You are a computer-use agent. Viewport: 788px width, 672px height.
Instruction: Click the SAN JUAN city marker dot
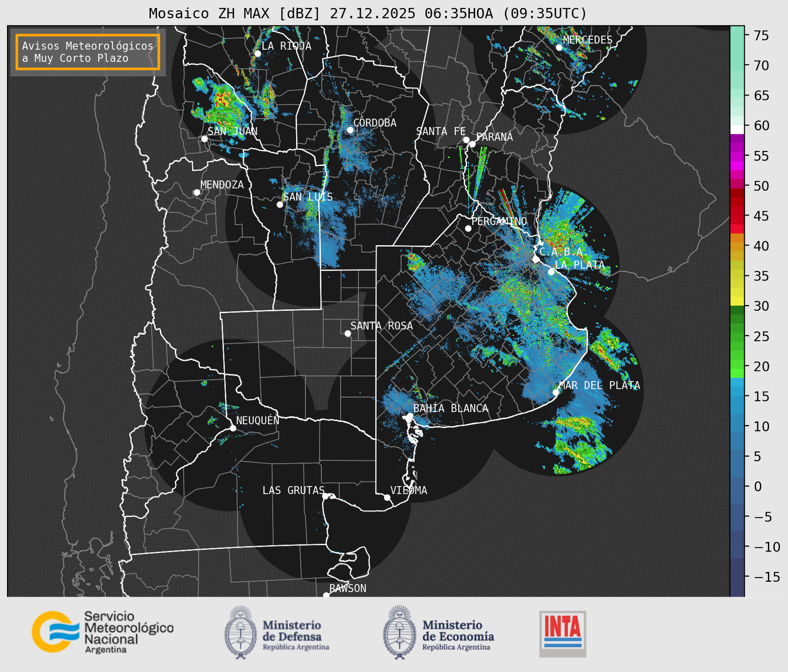pos(204,139)
